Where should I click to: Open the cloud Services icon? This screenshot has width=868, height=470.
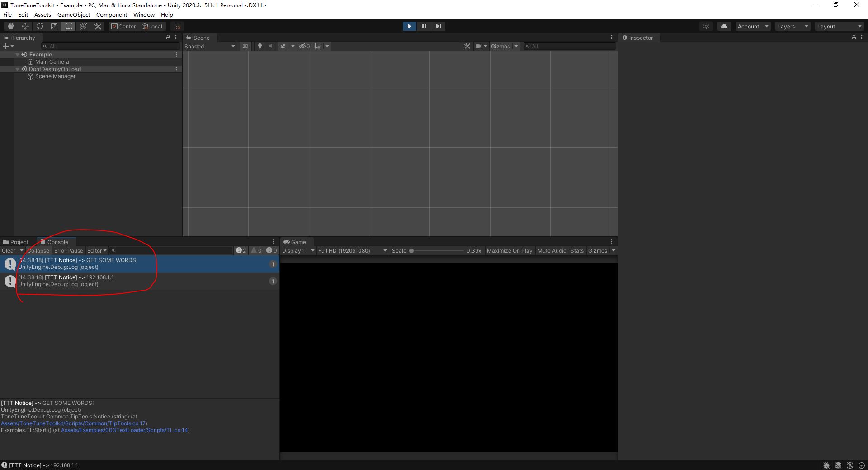[x=724, y=26]
